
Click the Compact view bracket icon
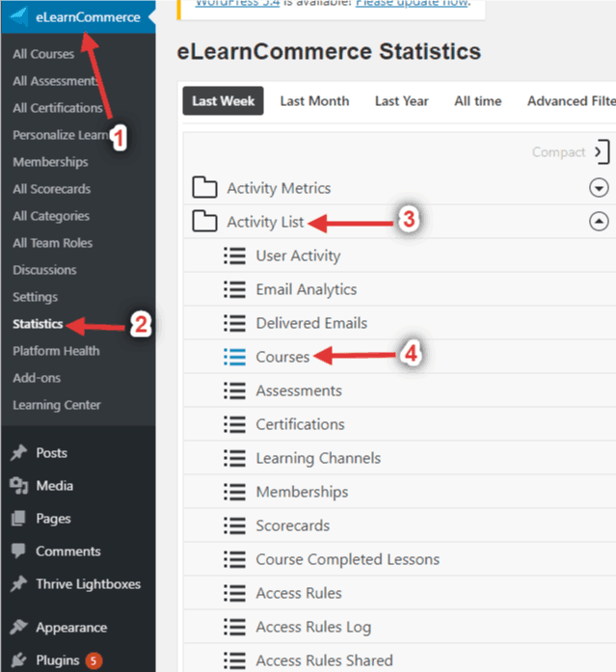coord(602,151)
